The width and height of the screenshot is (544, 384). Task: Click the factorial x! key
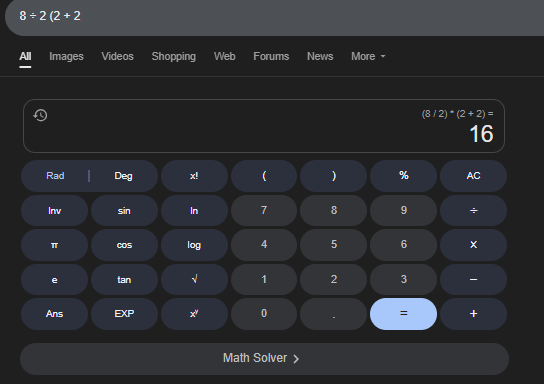tap(194, 176)
